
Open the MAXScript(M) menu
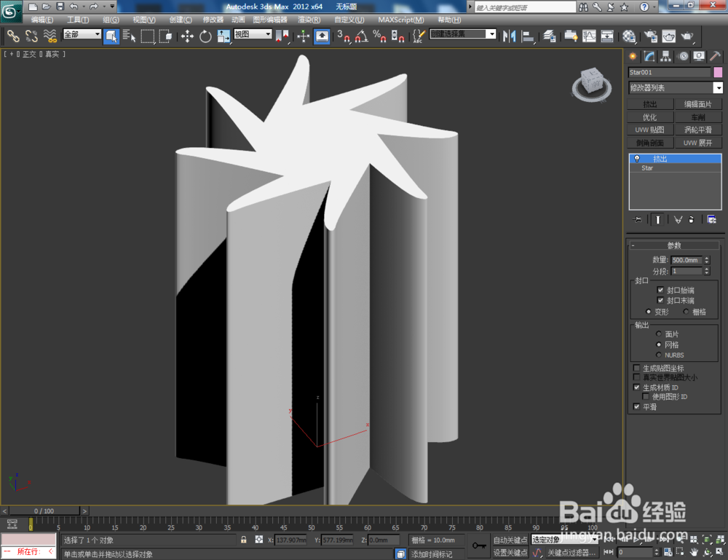[401, 20]
